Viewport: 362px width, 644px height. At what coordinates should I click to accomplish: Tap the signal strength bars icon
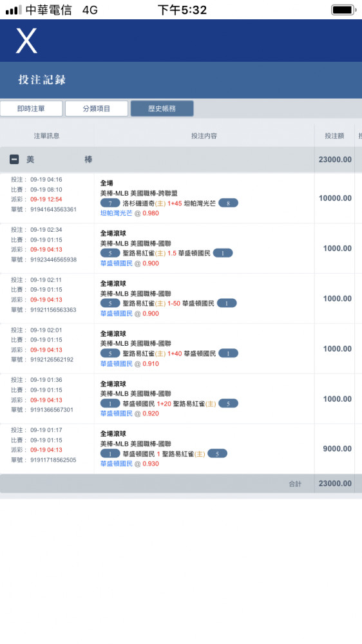pos(14,10)
